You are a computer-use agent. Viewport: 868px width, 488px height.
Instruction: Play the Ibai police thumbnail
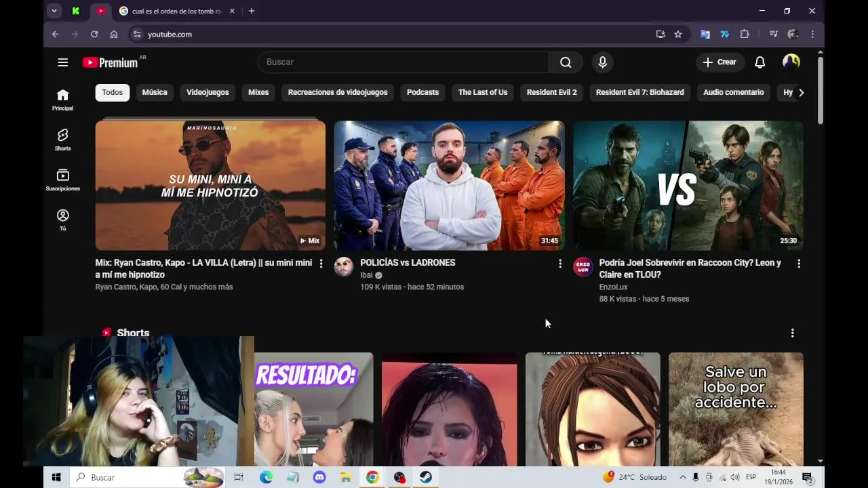449,186
